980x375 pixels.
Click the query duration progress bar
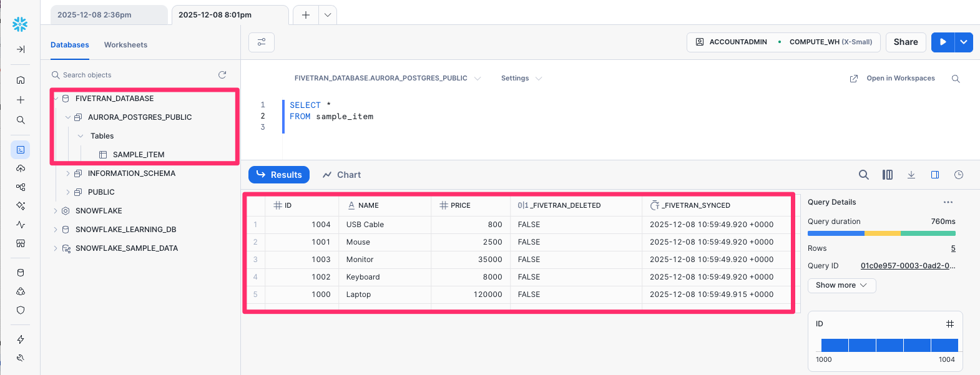coord(881,233)
